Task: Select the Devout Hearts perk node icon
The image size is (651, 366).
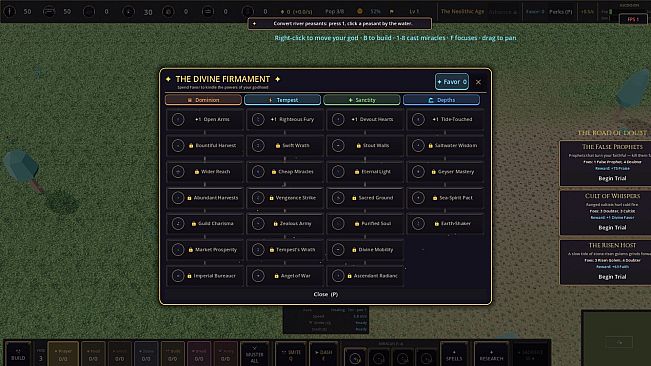Action: click(x=338, y=120)
